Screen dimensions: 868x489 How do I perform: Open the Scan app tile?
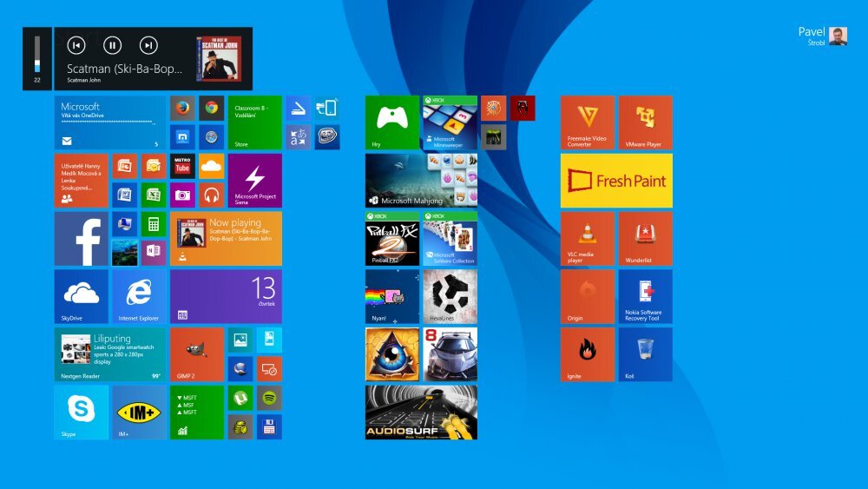click(299, 108)
